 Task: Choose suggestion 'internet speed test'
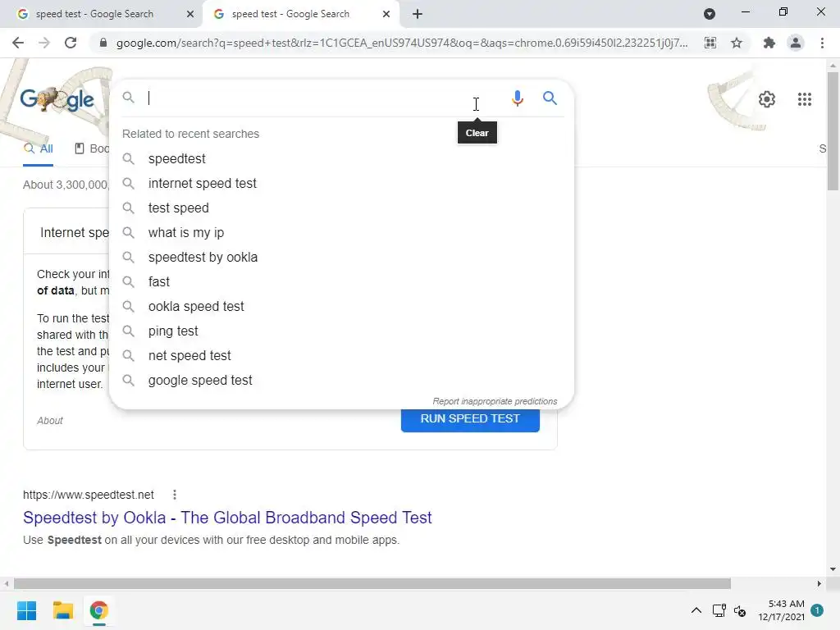[x=342, y=183]
